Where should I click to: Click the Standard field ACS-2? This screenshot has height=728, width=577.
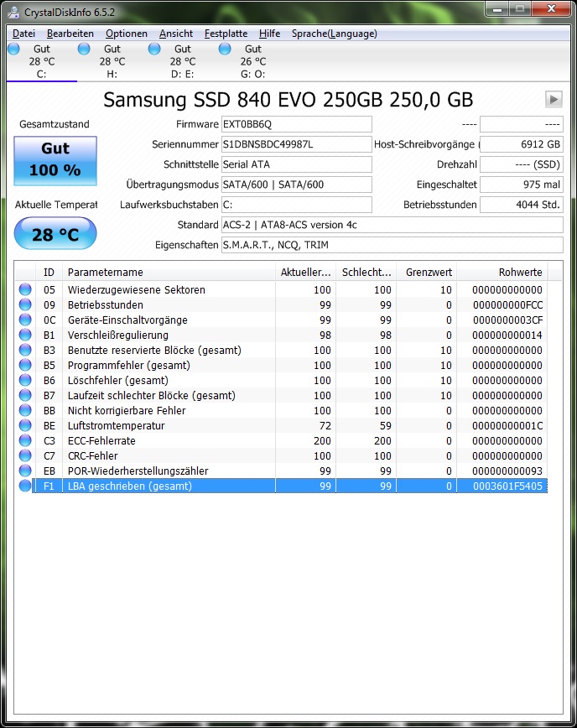point(392,225)
